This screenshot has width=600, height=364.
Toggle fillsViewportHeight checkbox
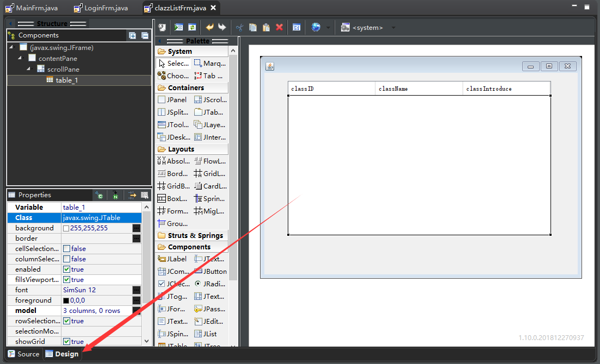[x=66, y=279]
